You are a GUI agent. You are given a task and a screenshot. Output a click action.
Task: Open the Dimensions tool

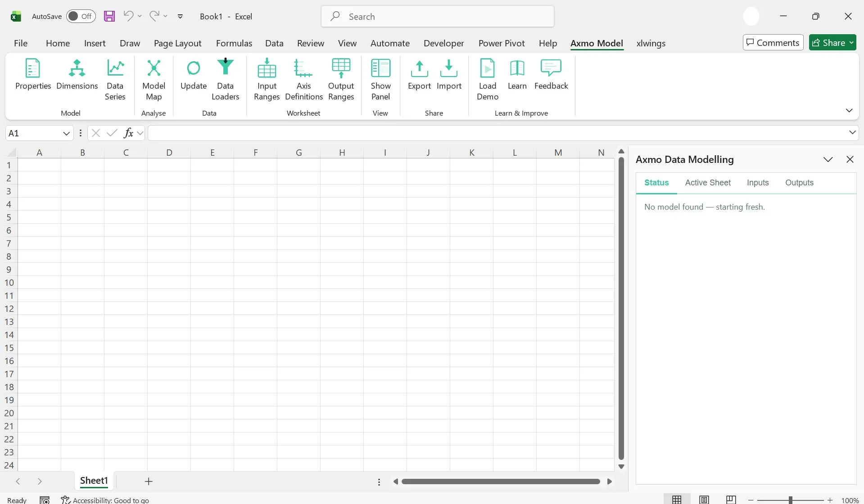pos(77,75)
